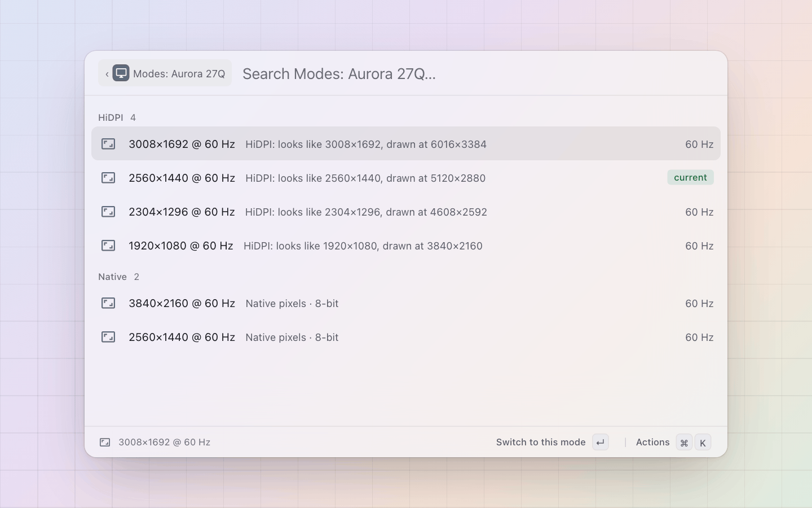Select the current 2560×1440 HiDPI mode row
Image resolution: width=812 pixels, height=508 pixels.
click(406, 178)
